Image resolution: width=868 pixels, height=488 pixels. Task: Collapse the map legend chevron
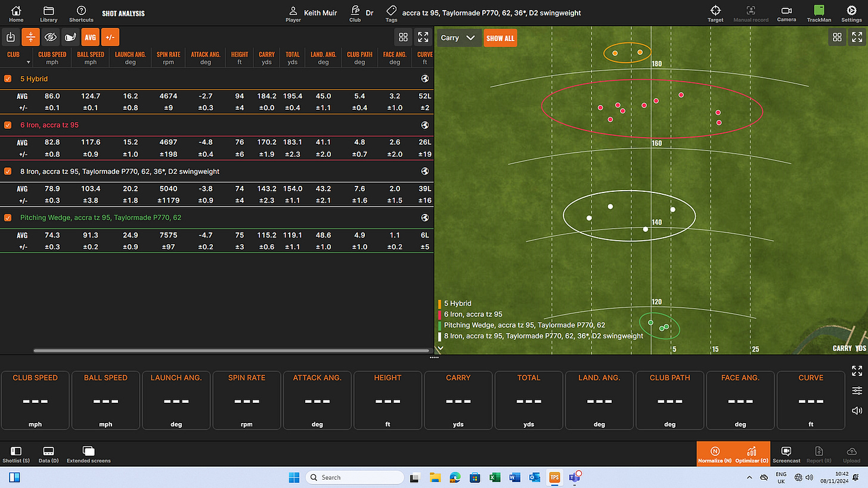[440, 348]
